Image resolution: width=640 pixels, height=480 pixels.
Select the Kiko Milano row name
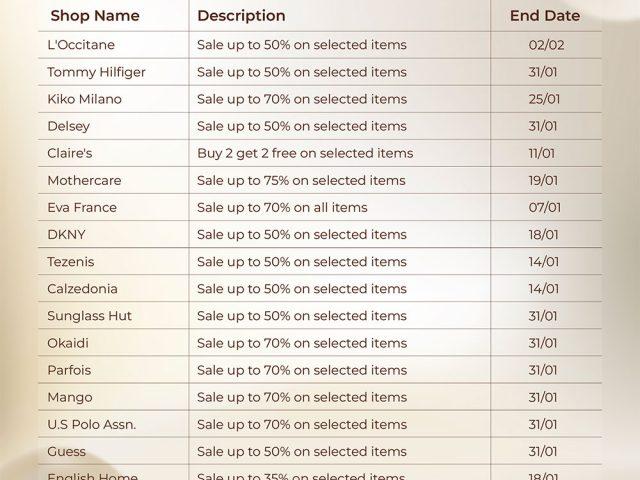pyautogui.click(x=84, y=99)
